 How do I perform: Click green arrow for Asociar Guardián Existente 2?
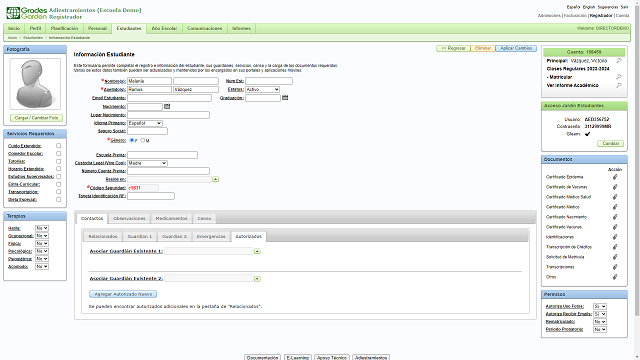(257, 279)
